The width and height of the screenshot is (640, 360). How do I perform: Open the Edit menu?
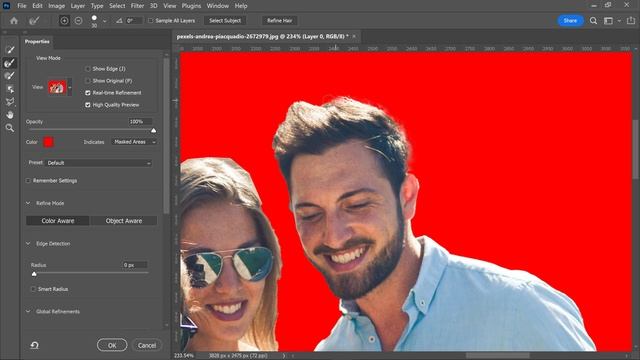[x=37, y=6]
